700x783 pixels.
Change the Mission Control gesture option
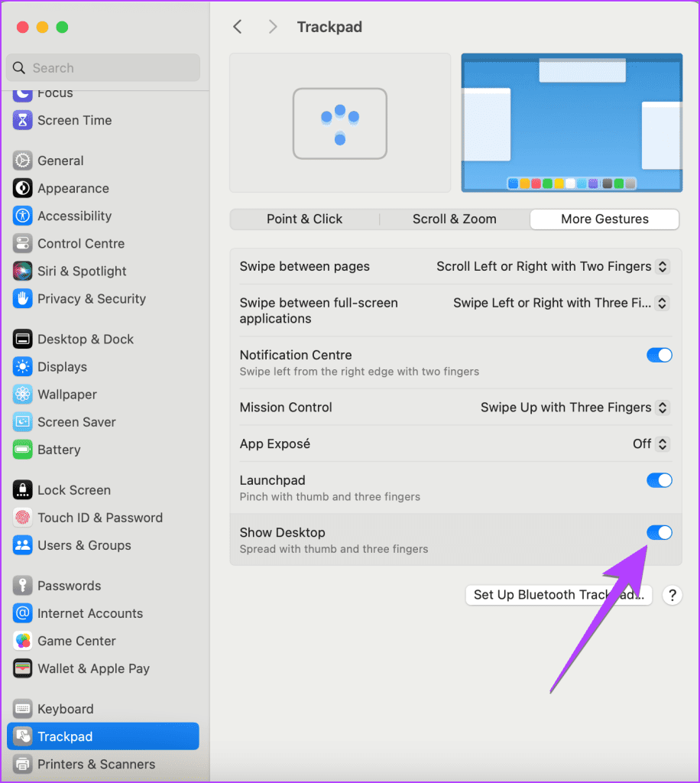pyautogui.click(x=662, y=408)
